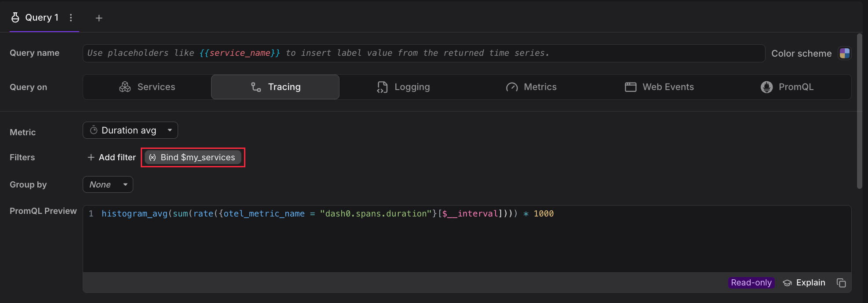The image size is (868, 303).
Task: Open the Group by None dropdown
Action: [108, 184]
